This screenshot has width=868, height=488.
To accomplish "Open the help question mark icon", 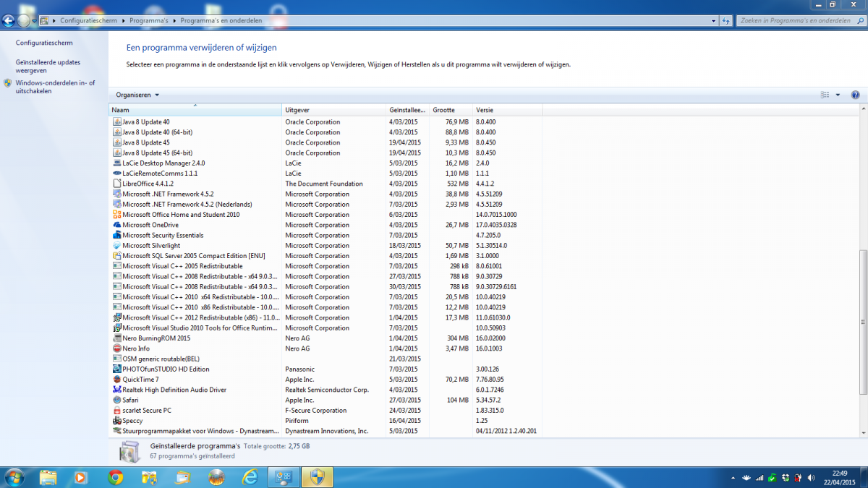I will [x=855, y=95].
